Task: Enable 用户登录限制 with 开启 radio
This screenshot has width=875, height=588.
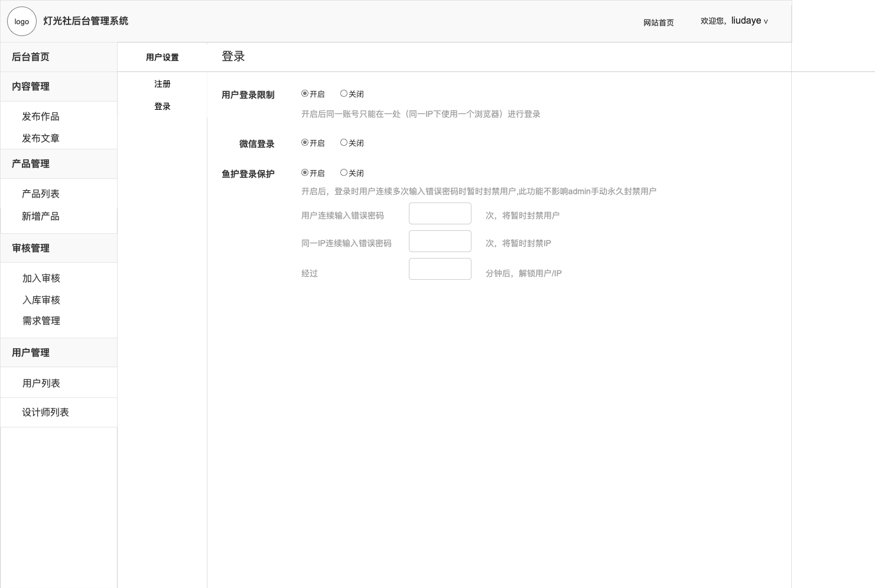Action: click(305, 93)
